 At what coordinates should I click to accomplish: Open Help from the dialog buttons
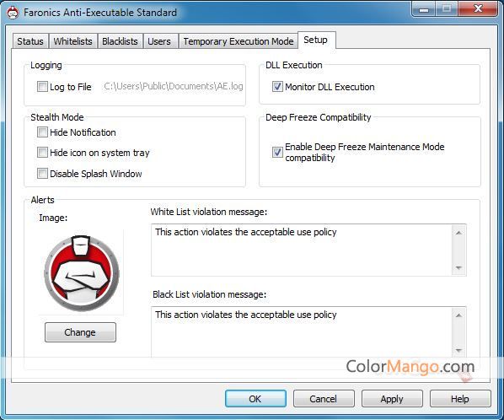460,399
